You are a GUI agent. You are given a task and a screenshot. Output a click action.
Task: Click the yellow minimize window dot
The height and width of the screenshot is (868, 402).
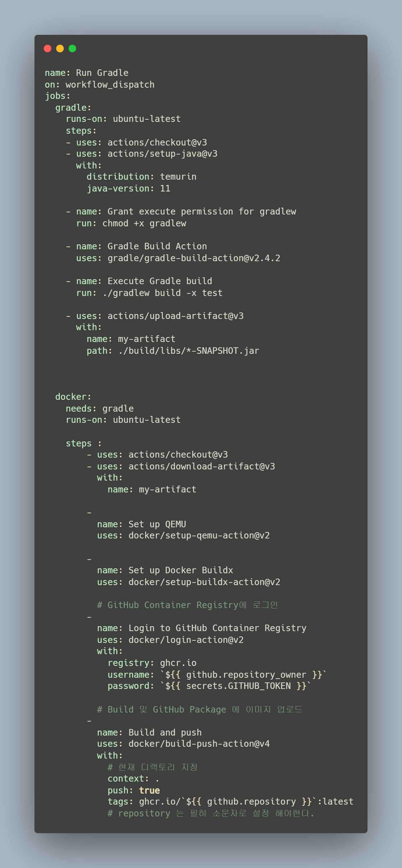pos(60,48)
